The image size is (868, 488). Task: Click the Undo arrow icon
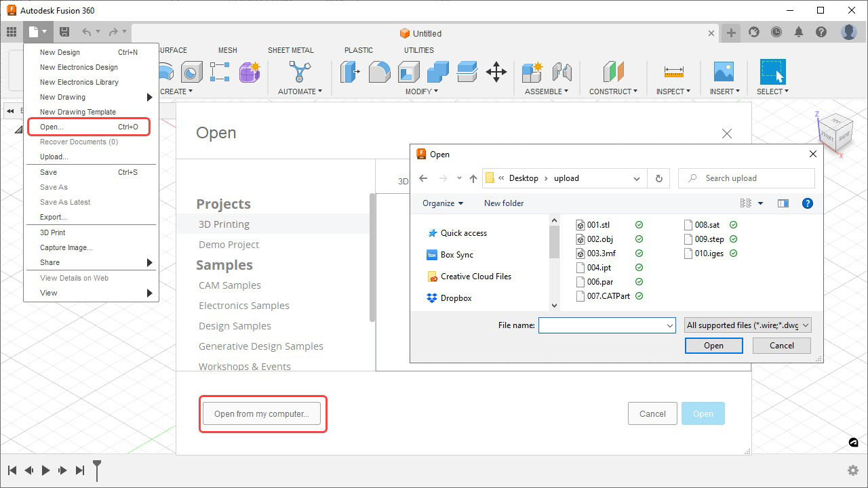[86, 32]
